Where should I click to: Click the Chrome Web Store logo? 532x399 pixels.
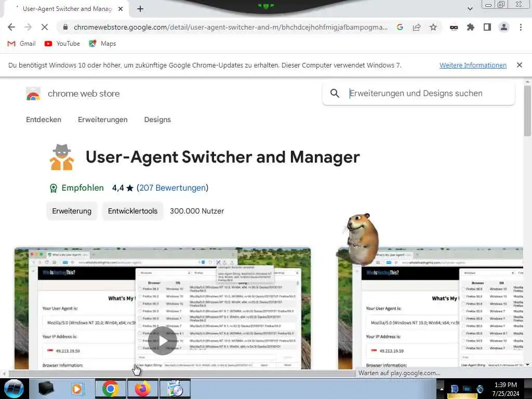[x=33, y=94]
